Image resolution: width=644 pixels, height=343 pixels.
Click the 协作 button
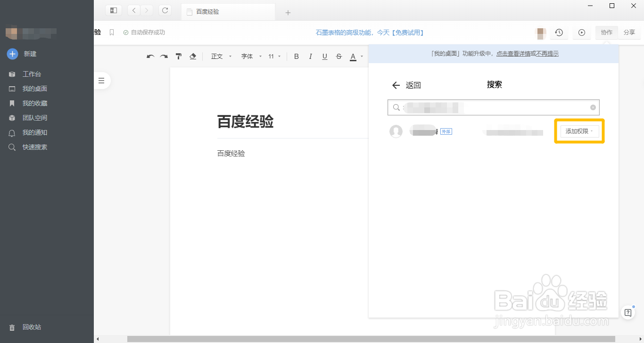click(x=607, y=33)
